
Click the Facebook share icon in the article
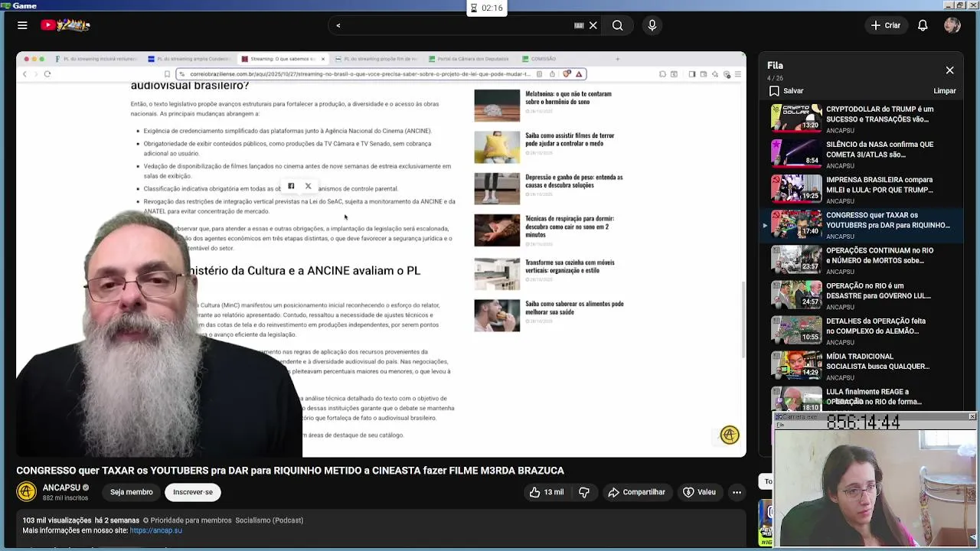(291, 186)
